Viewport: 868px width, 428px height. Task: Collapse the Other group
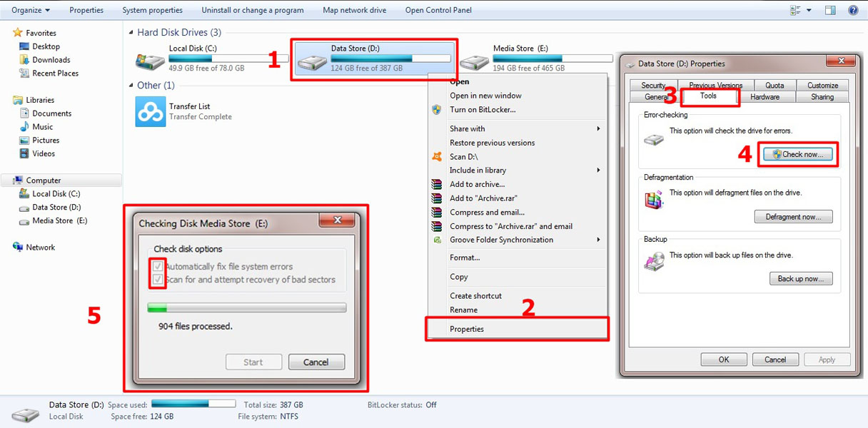(131, 86)
